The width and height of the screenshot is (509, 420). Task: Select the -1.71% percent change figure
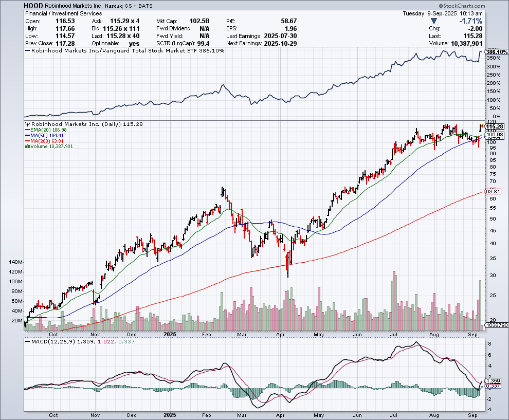tap(470, 21)
